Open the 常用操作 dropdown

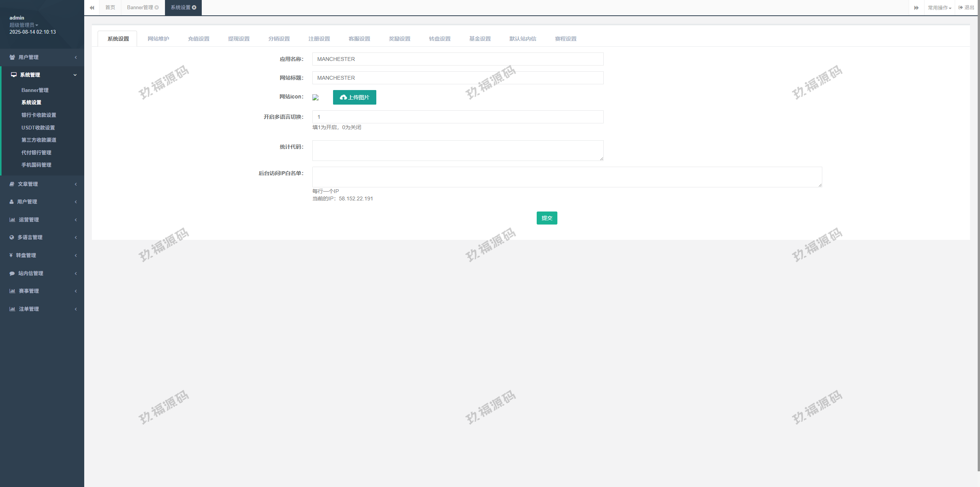click(939, 8)
